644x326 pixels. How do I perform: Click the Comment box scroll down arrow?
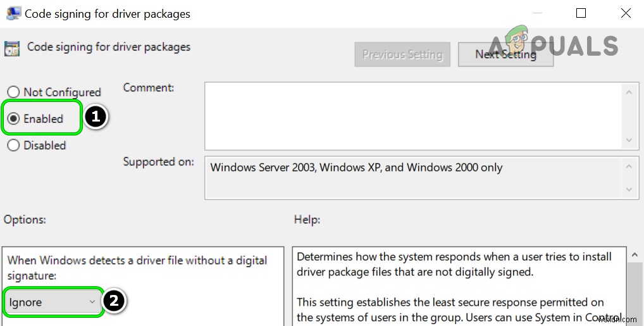tap(629, 140)
